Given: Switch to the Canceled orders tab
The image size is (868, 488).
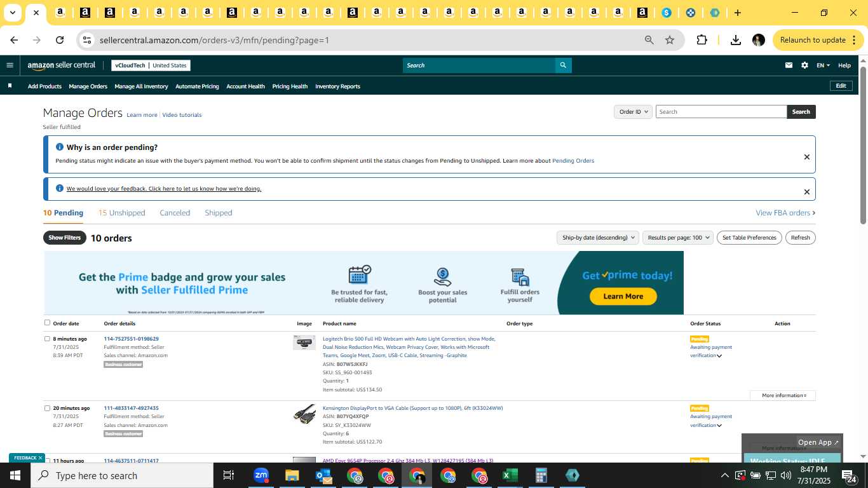Looking at the screenshot, I should pyautogui.click(x=175, y=213).
